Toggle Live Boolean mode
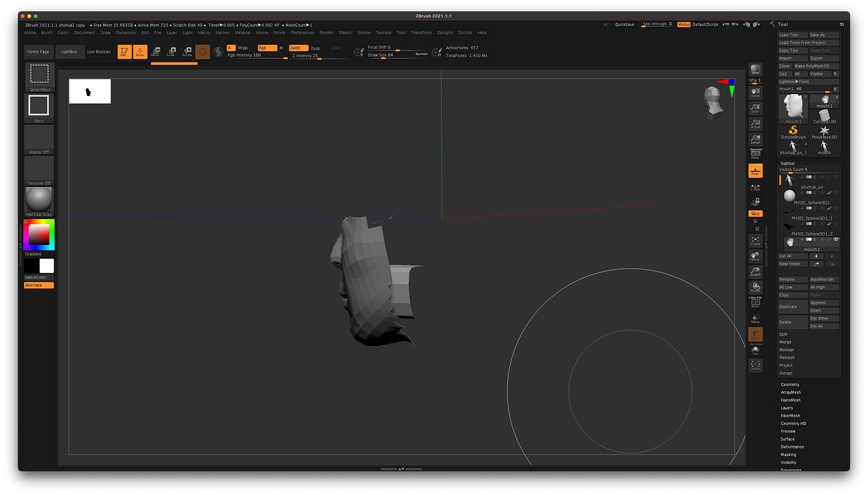 (x=99, y=52)
